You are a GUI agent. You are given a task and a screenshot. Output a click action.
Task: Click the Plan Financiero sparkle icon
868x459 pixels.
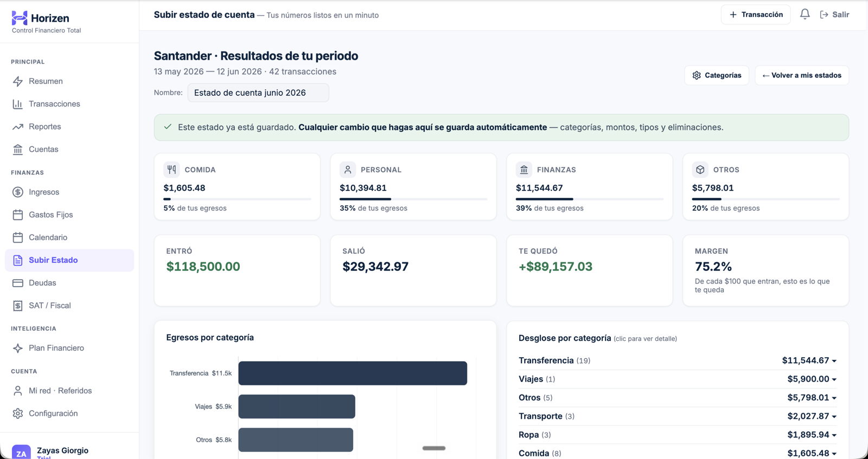18,348
